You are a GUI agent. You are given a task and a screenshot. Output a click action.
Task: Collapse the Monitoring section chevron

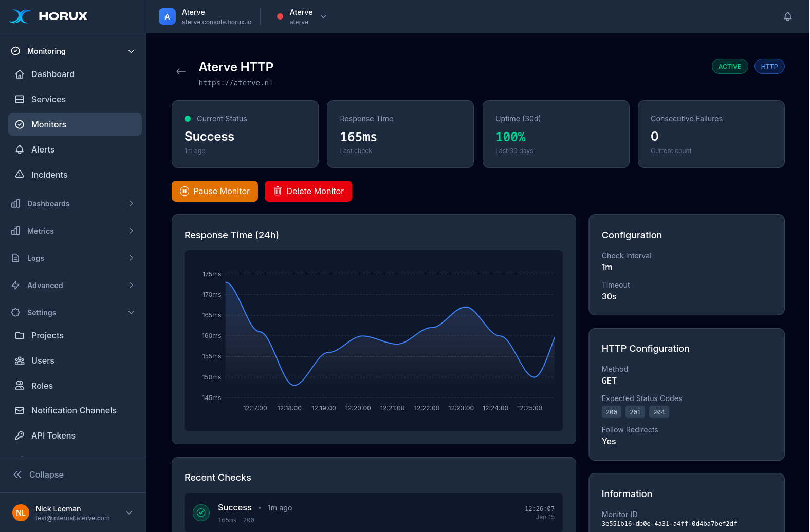click(x=131, y=51)
